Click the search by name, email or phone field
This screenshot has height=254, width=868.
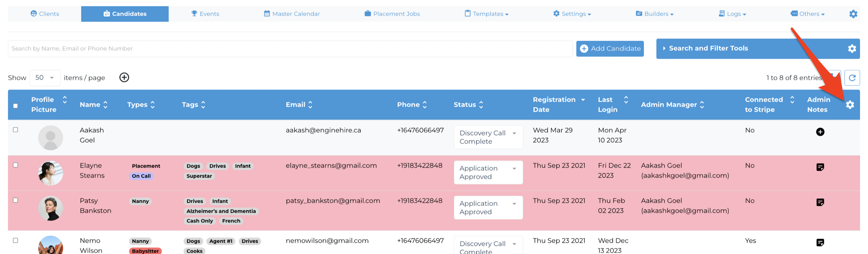[290, 49]
